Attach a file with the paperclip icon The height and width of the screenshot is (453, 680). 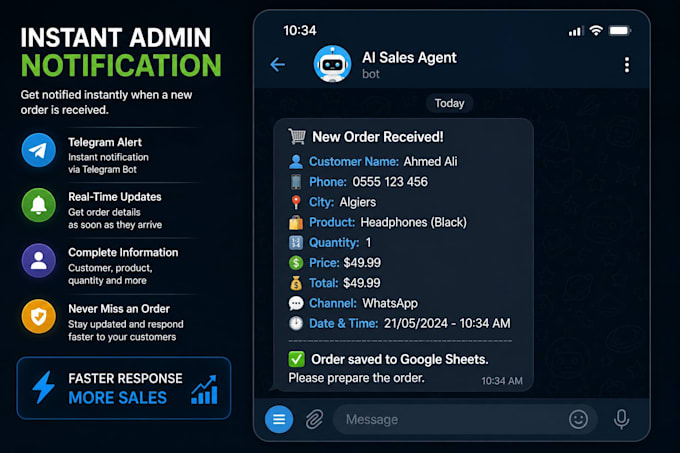tap(314, 419)
